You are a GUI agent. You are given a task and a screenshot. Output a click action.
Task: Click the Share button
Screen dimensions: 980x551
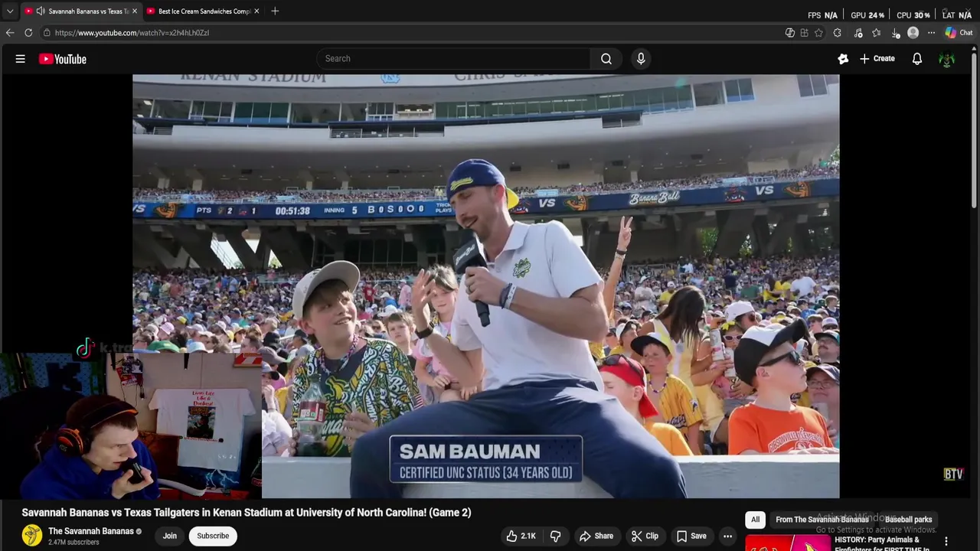596,536
